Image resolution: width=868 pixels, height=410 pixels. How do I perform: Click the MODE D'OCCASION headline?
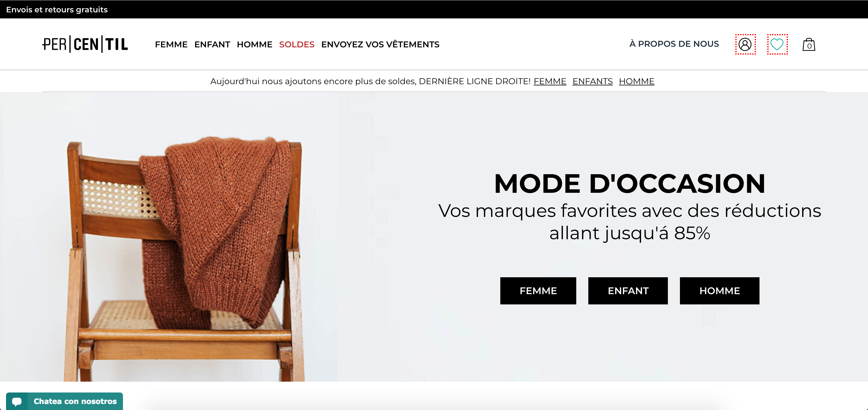630,183
